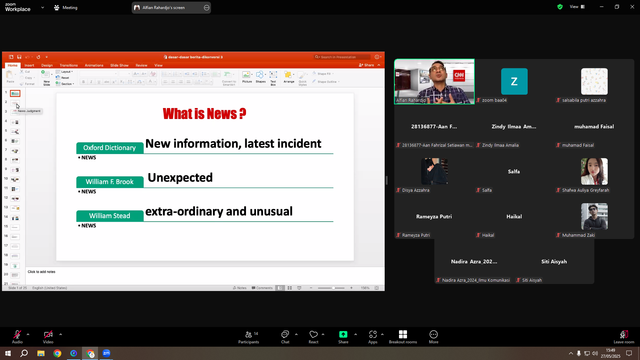Image resolution: width=640 pixels, height=360 pixels.
Task: Open File Explorer from taskbar
Action: click(x=41, y=353)
